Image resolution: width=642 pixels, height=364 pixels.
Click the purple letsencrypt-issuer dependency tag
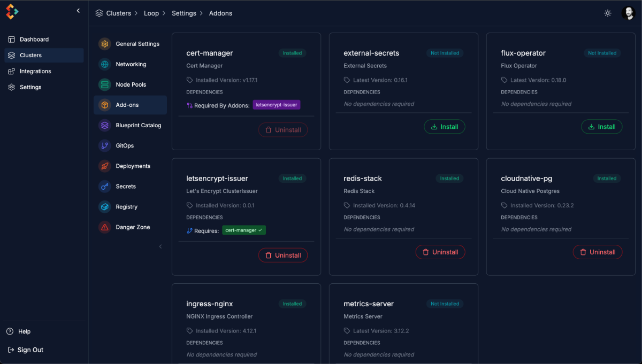pos(277,105)
